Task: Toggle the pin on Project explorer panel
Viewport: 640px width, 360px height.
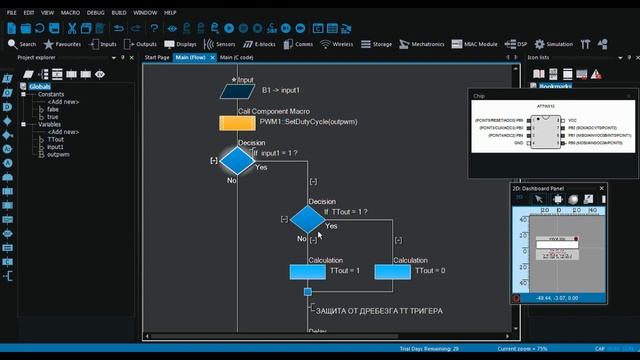Action: pyautogui.click(x=122, y=58)
